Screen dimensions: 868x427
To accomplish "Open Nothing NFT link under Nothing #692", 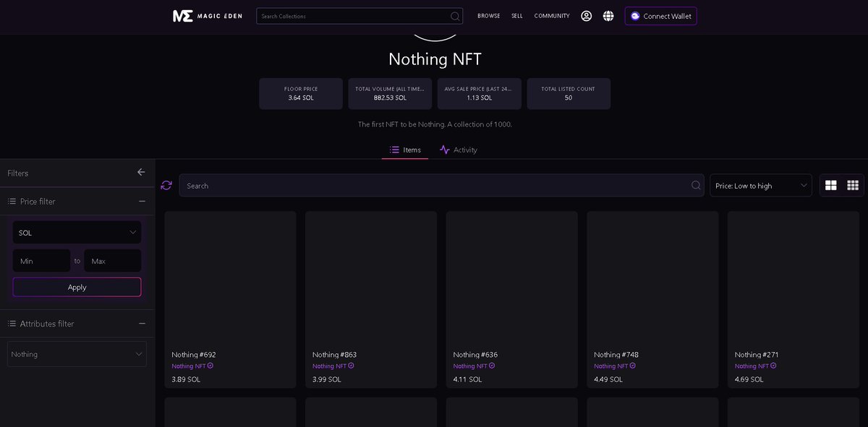I will tap(188, 366).
